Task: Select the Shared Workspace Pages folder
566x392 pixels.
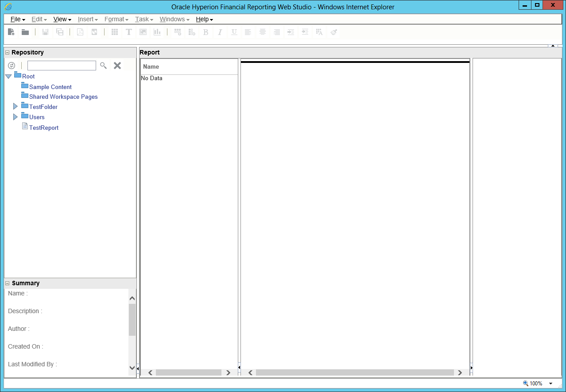Action: click(63, 97)
